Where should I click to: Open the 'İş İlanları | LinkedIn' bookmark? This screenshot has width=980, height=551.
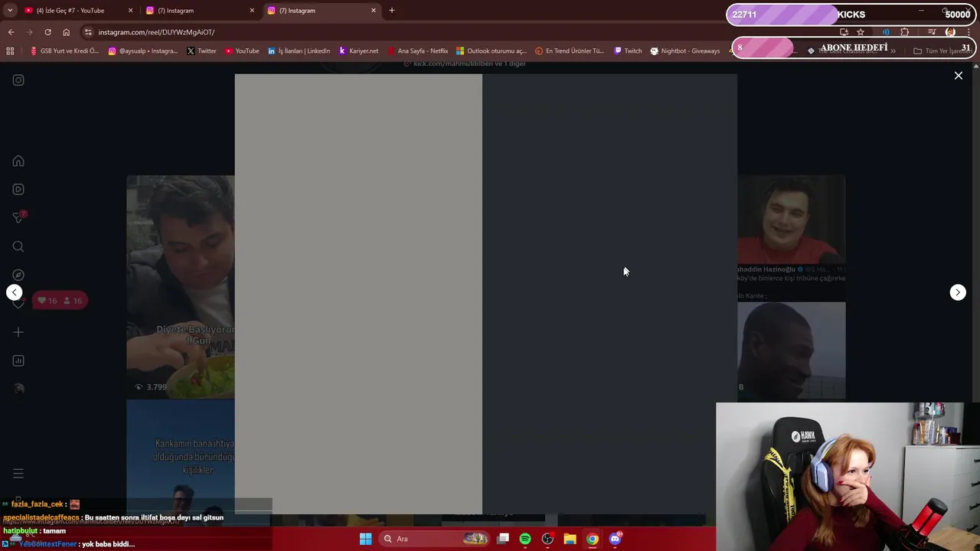pyautogui.click(x=299, y=51)
